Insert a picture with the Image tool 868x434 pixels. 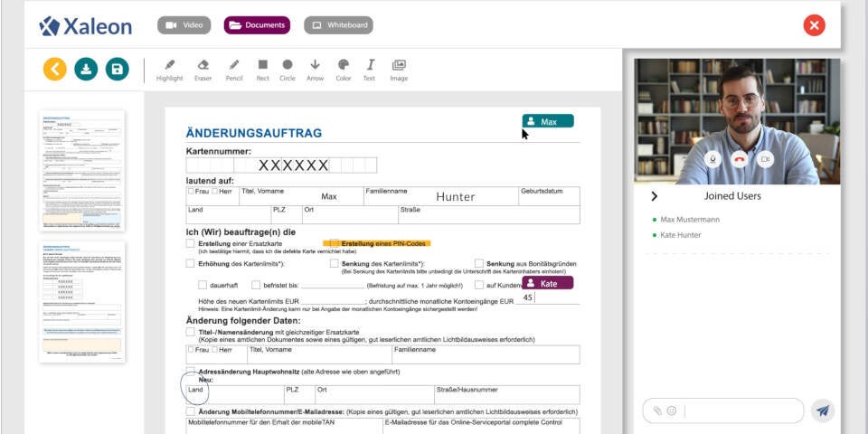pyautogui.click(x=399, y=71)
